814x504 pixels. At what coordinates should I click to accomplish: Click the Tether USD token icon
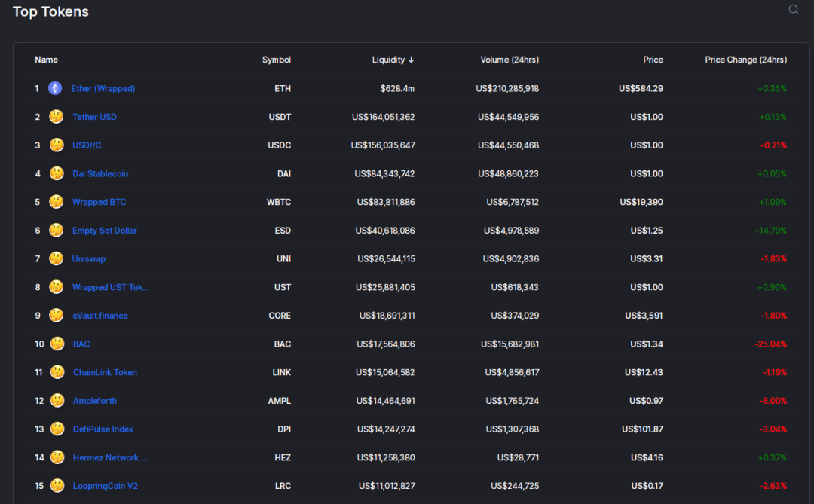(x=56, y=117)
